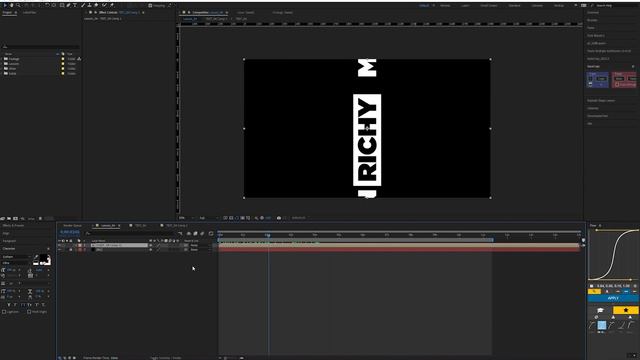
Task: Toggle the checkbox in the red panel
Action: tap(617, 84)
